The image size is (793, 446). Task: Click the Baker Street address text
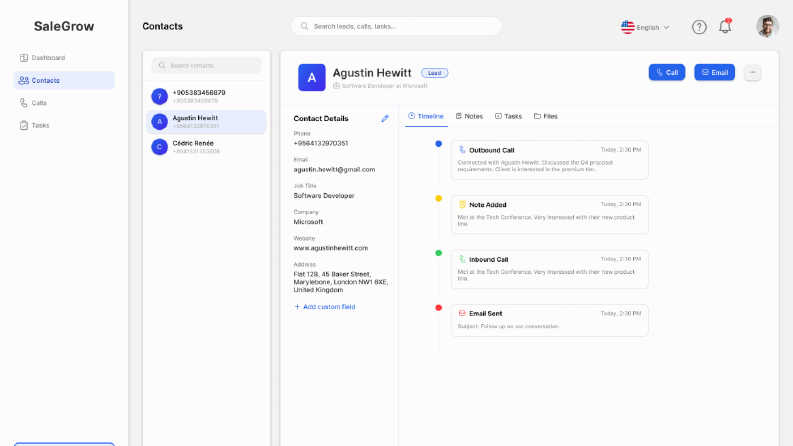click(x=341, y=282)
